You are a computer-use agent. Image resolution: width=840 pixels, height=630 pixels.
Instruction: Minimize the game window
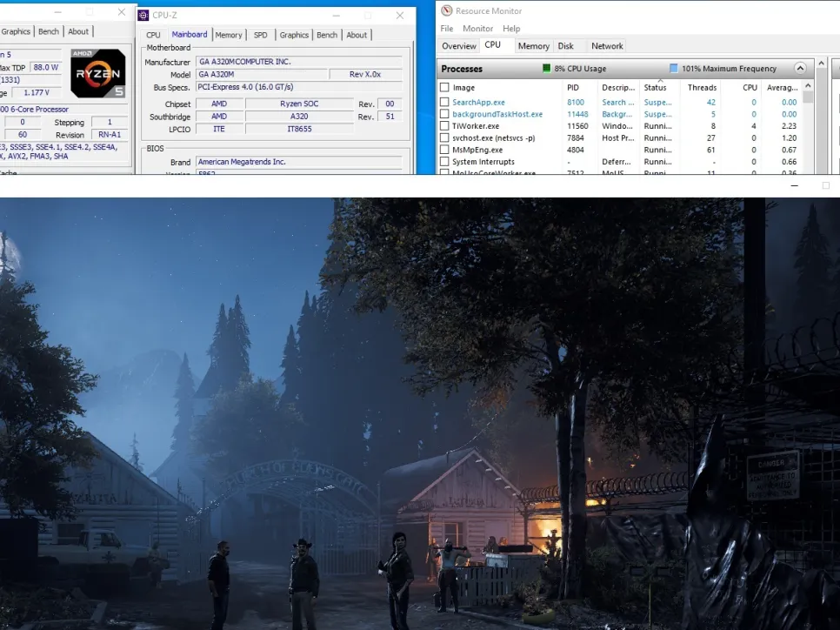[795, 185]
